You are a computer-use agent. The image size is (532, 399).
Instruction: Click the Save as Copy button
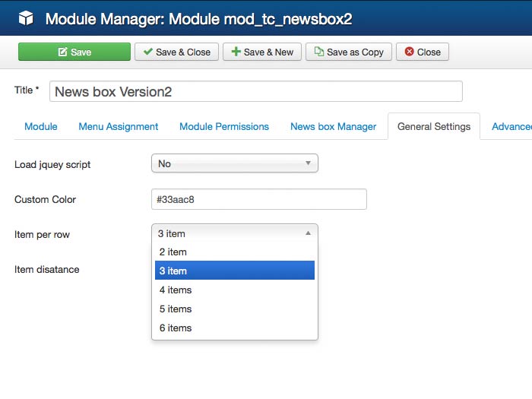[x=349, y=52]
